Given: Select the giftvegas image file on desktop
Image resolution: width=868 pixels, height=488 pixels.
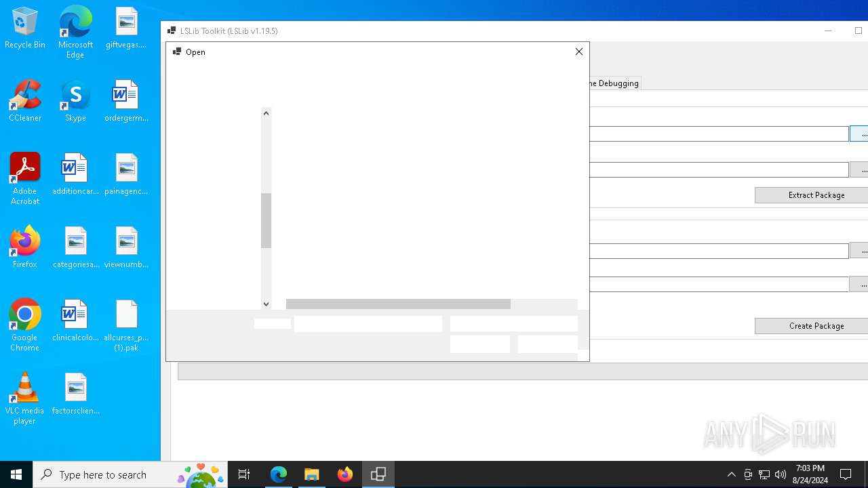Looking at the screenshot, I should 126,28.
